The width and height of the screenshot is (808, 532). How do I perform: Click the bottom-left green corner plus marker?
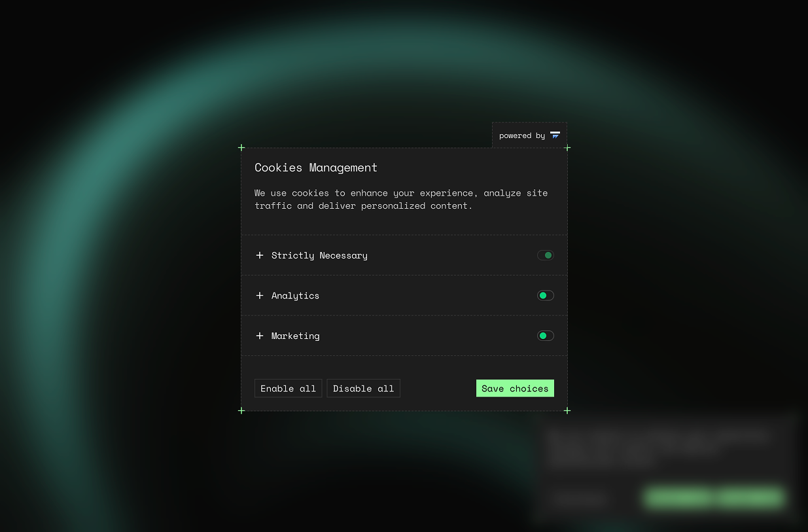click(241, 411)
